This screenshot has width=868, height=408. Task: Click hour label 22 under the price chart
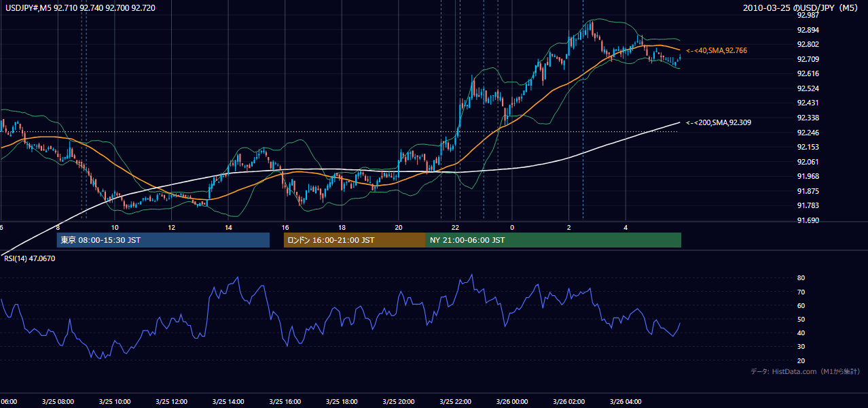pos(456,228)
